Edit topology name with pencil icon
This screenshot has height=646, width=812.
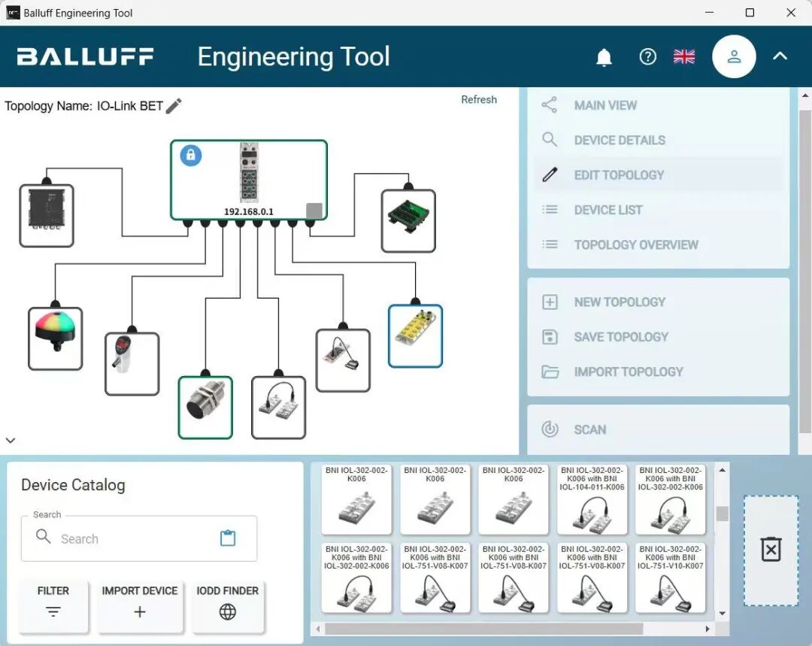pyautogui.click(x=174, y=106)
